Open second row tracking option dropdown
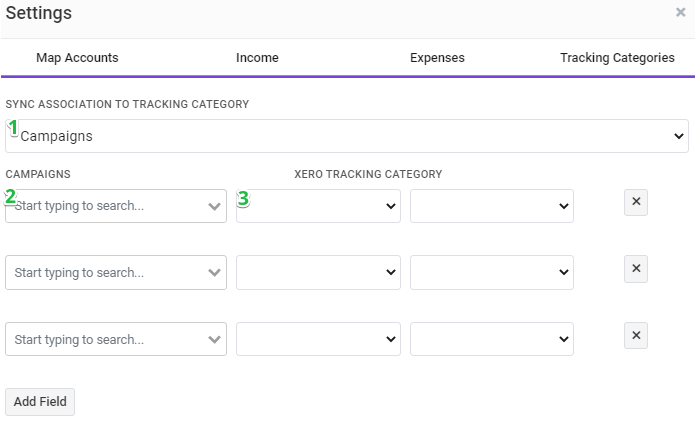Image resolution: width=695 pixels, height=423 pixels. (x=492, y=272)
